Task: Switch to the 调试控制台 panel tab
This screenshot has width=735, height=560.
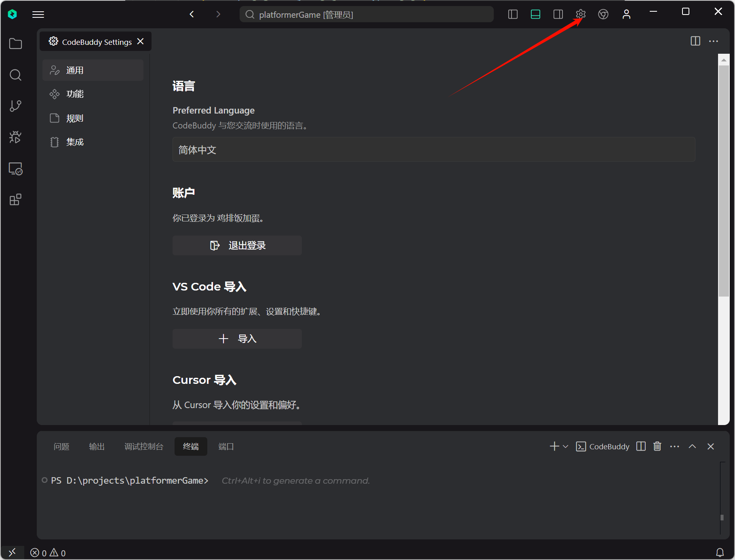Action: tap(144, 446)
